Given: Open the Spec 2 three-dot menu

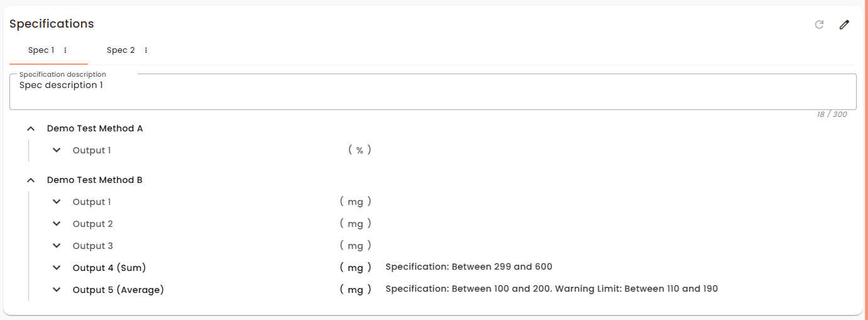Looking at the screenshot, I should tap(146, 50).
